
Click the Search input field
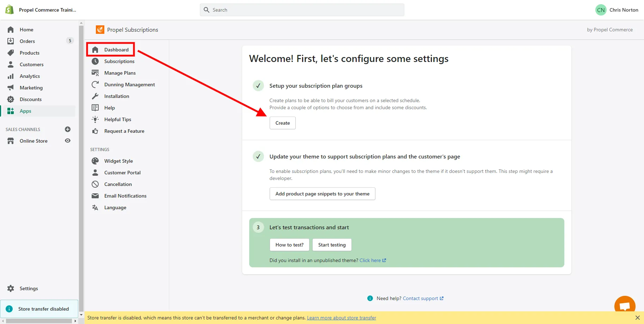pos(302,10)
